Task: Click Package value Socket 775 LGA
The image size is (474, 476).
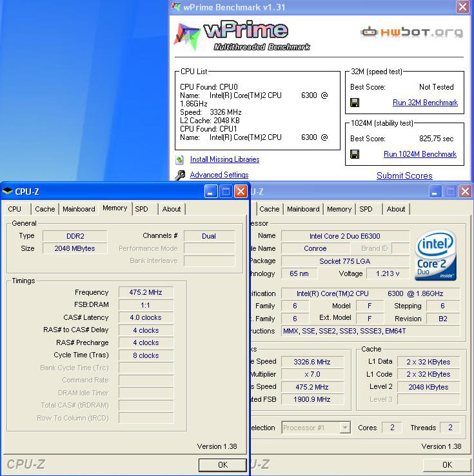Action: (x=345, y=261)
